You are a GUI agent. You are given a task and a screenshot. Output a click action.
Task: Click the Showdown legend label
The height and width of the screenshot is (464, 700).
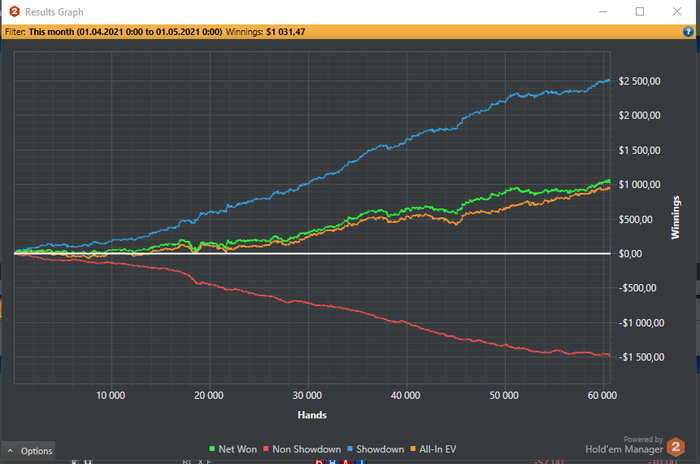380,449
